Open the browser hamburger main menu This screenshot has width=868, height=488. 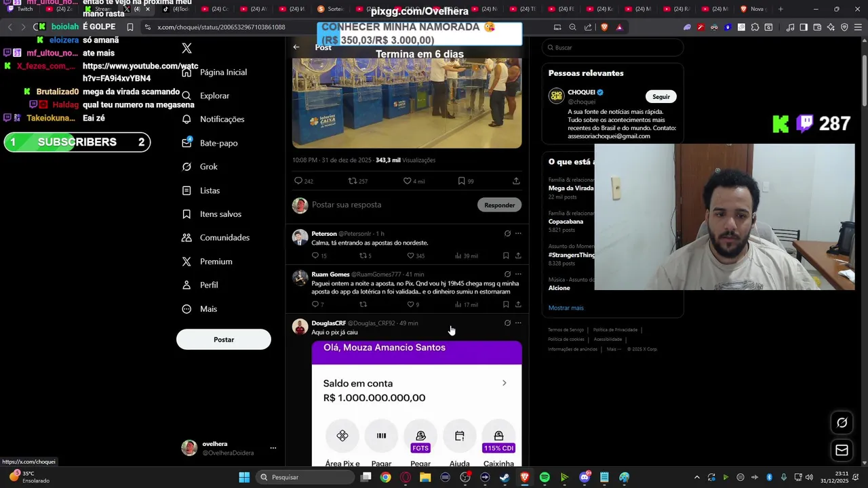click(858, 27)
